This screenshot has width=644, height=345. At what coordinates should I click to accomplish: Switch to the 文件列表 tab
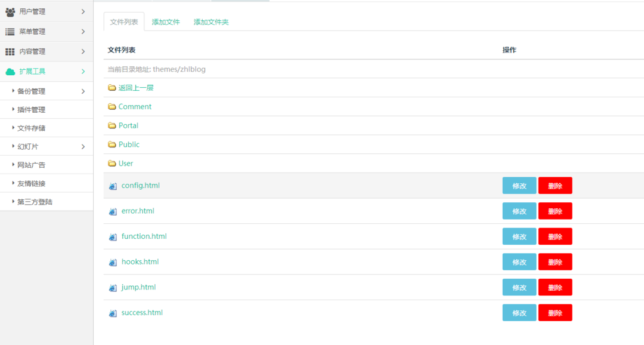pos(123,22)
